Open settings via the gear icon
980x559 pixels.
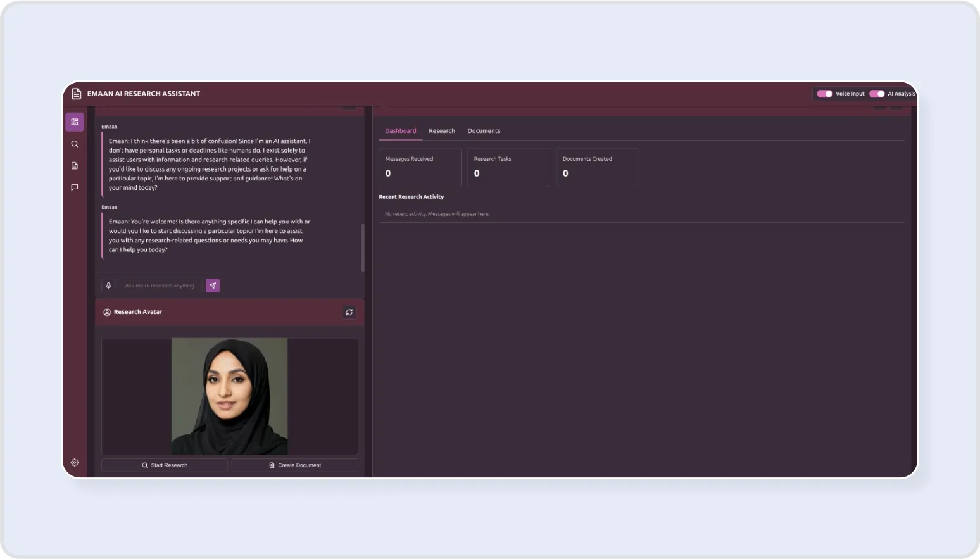(x=75, y=463)
